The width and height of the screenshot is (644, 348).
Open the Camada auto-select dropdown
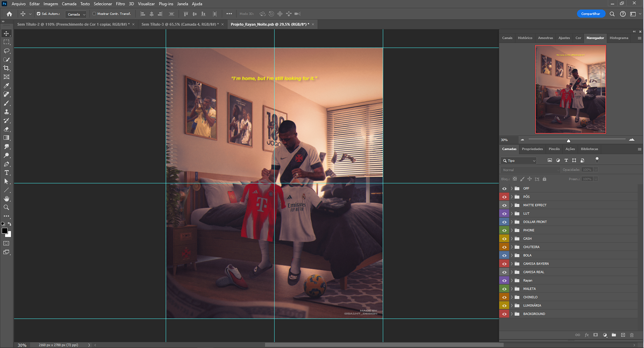pos(76,14)
